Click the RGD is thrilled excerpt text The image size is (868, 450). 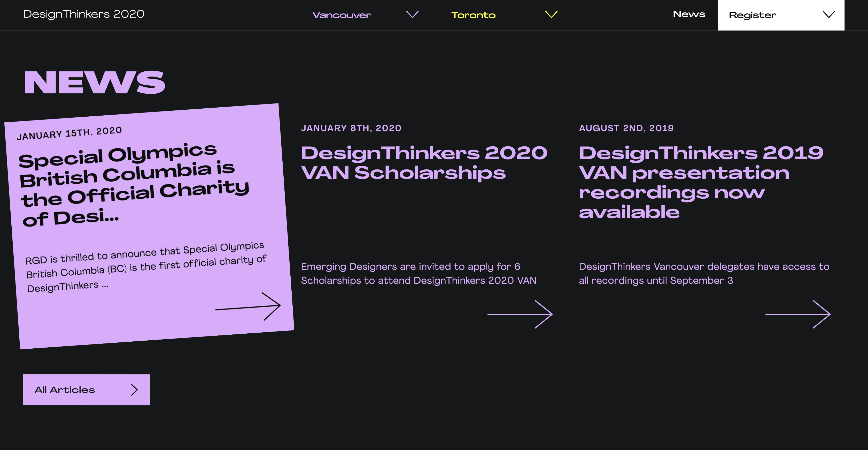point(146,266)
